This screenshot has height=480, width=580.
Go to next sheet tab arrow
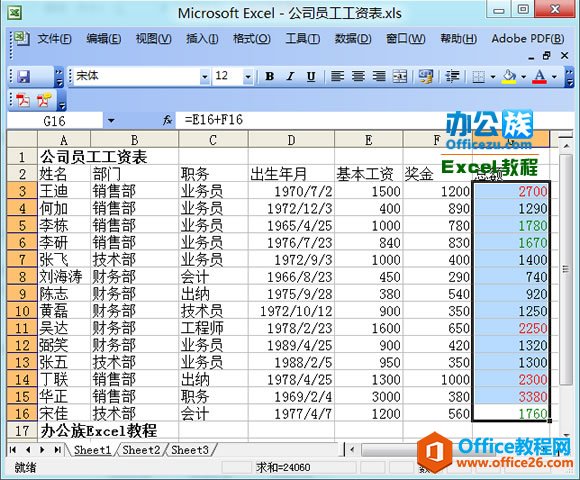pos(43,450)
